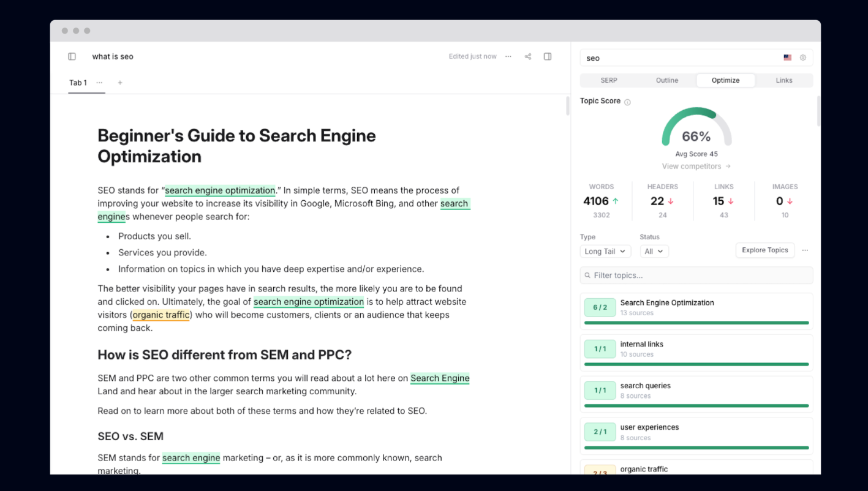The height and width of the screenshot is (491, 868).
Task: Select the Search Engine Optimization topic row
Action: [696, 307]
